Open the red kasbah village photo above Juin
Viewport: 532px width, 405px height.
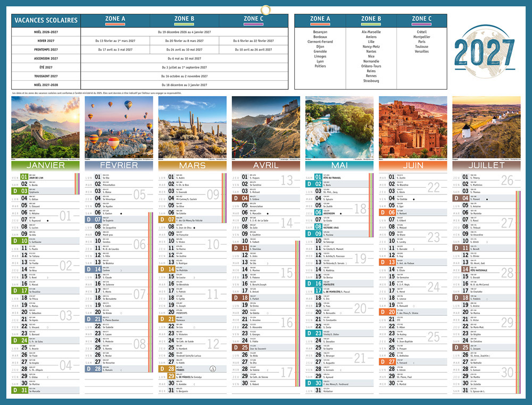[413, 128]
